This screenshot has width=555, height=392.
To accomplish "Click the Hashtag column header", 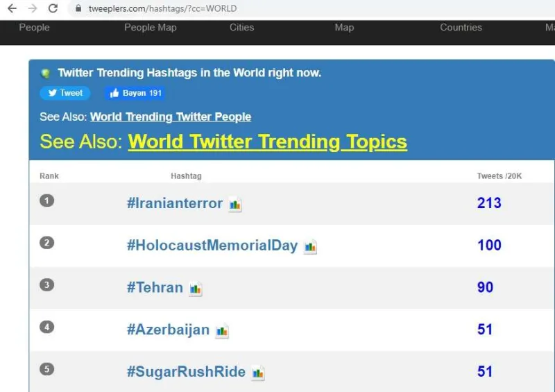I will coord(186,176).
